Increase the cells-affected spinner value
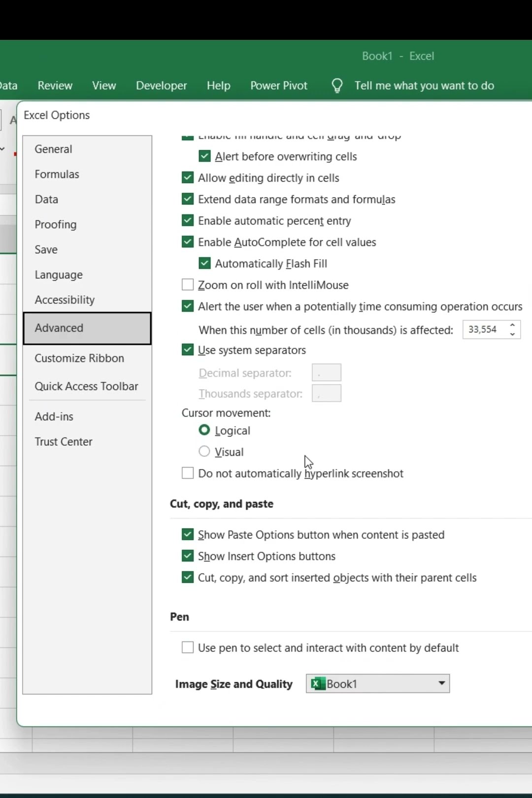This screenshot has height=798, width=532. point(512,325)
